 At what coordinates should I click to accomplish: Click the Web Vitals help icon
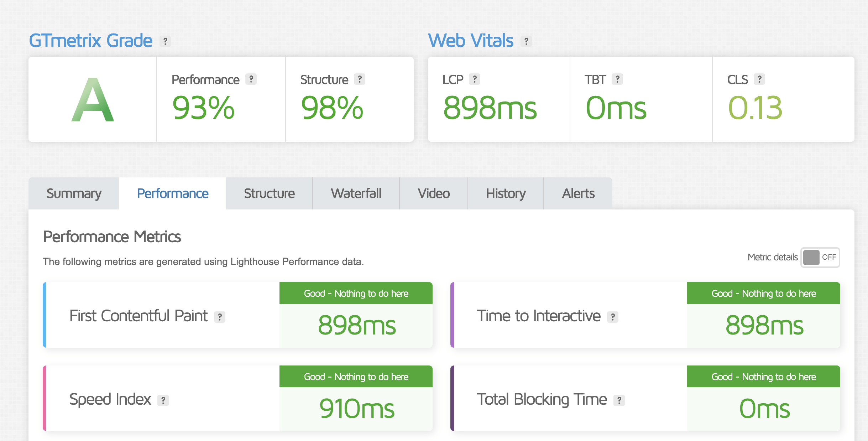(526, 41)
